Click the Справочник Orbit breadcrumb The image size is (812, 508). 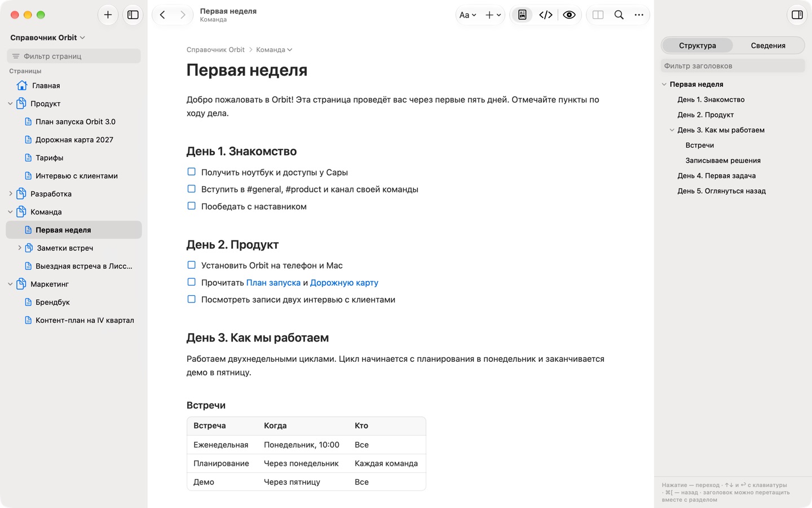click(x=215, y=50)
